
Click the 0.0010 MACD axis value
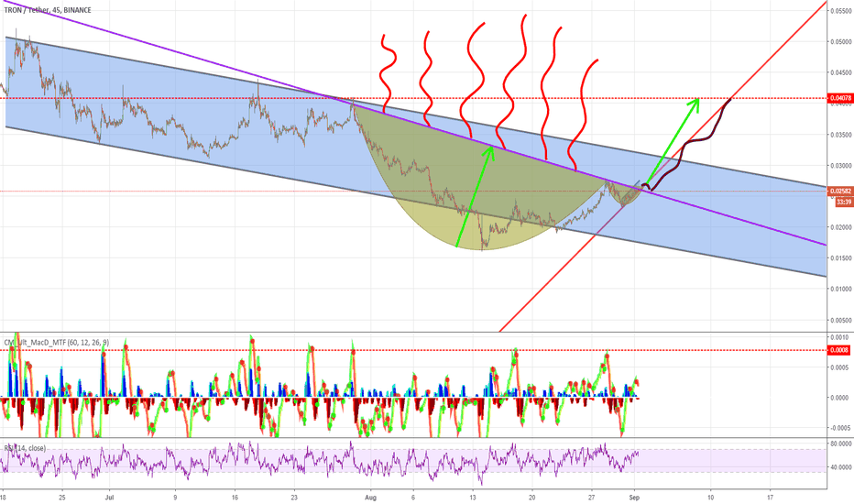coord(840,337)
